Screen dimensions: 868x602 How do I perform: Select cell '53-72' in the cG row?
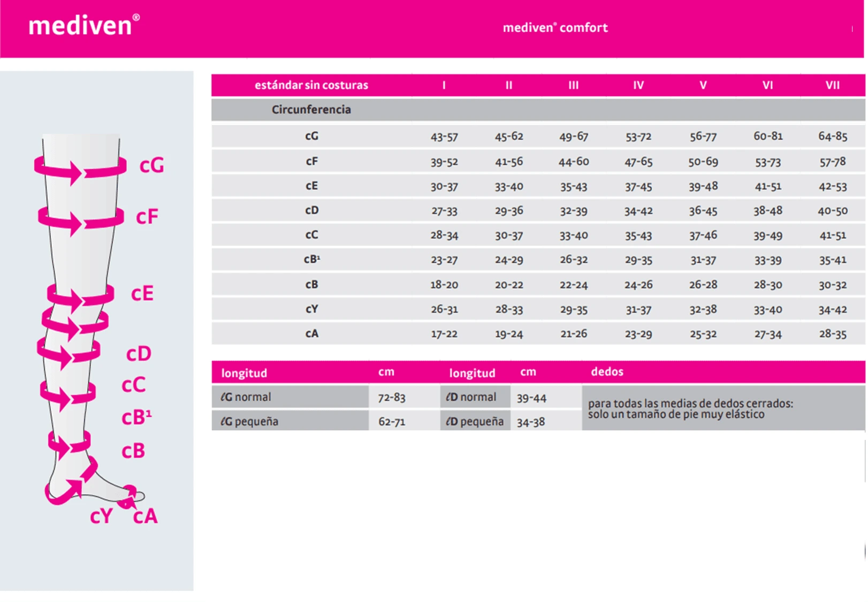point(638,136)
